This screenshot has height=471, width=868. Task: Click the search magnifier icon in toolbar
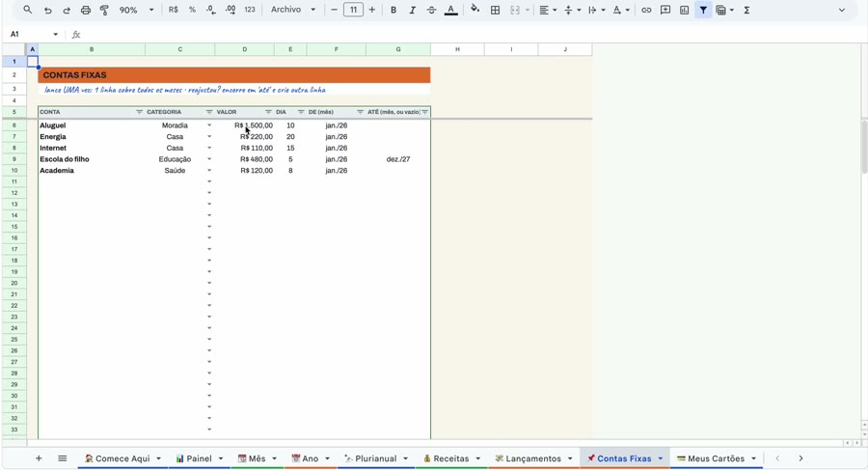[28, 10]
